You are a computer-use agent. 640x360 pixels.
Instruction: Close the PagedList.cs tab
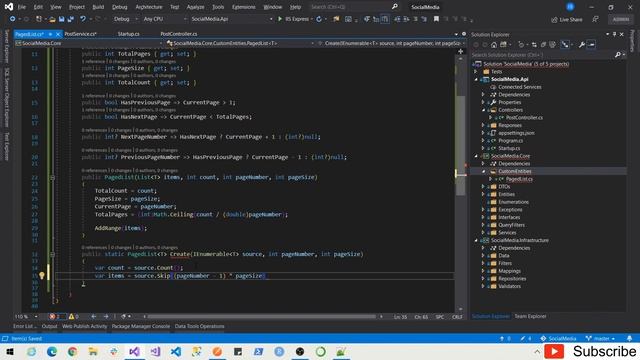58,34
